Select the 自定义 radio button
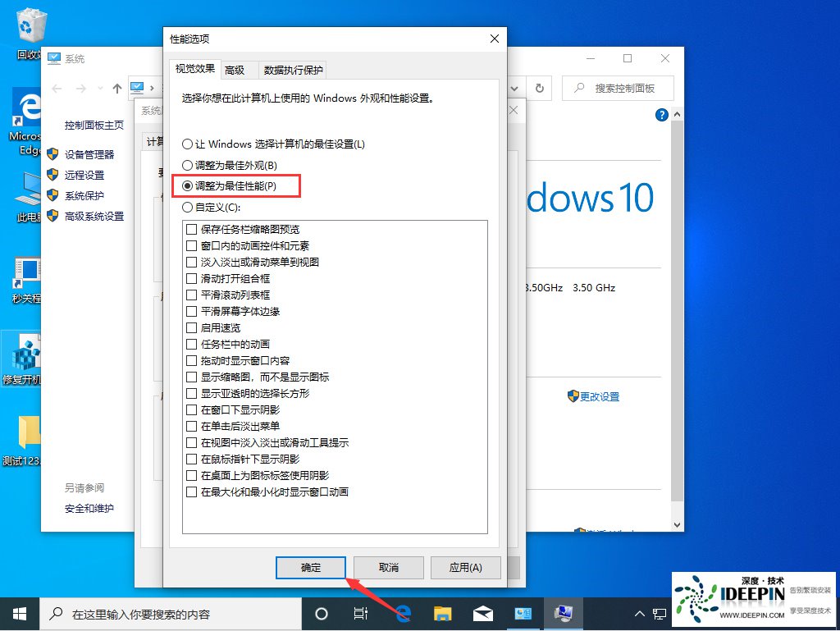The height and width of the screenshot is (631, 840). [x=187, y=208]
